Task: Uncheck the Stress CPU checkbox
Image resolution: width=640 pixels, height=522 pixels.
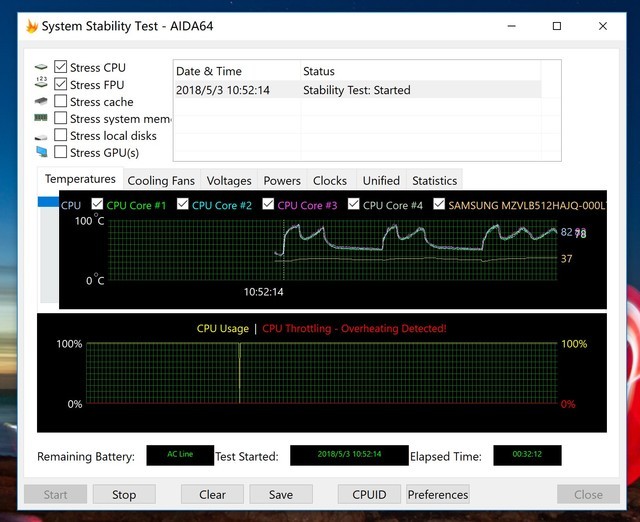Action: click(60, 67)
